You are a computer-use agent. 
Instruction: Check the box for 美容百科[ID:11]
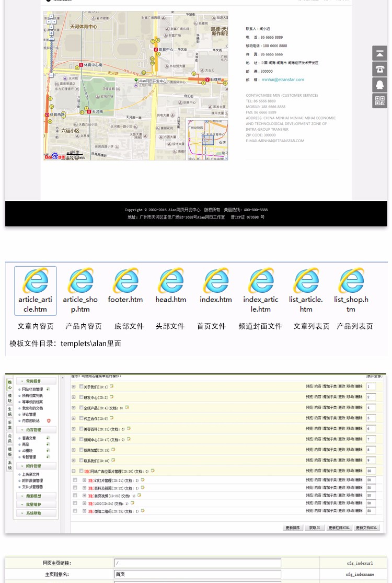[x=81, y=429]
